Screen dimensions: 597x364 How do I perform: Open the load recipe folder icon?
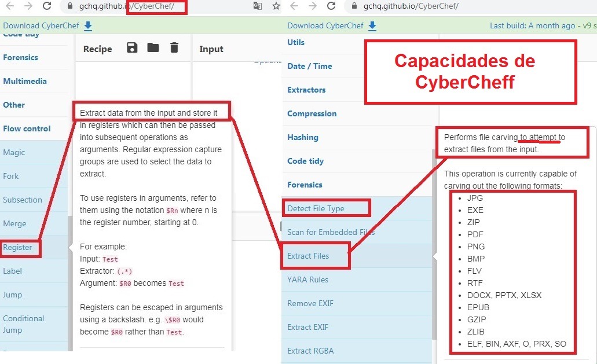pyautogui.click(x=153, y=47)
